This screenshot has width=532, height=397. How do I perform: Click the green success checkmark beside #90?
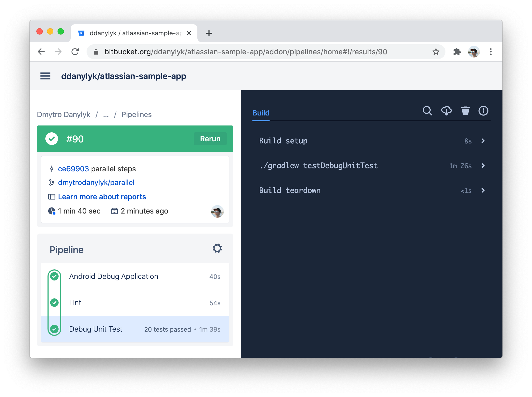pyautogui.click(x=52, y=139)
